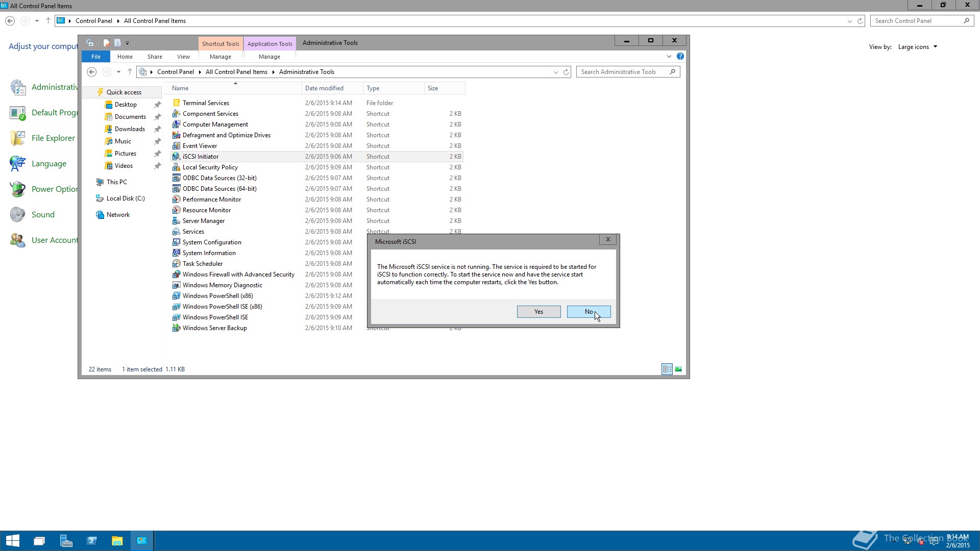980x551 pixels.
Task: Open the Windows Start button
Action: [x=12, y=541]
